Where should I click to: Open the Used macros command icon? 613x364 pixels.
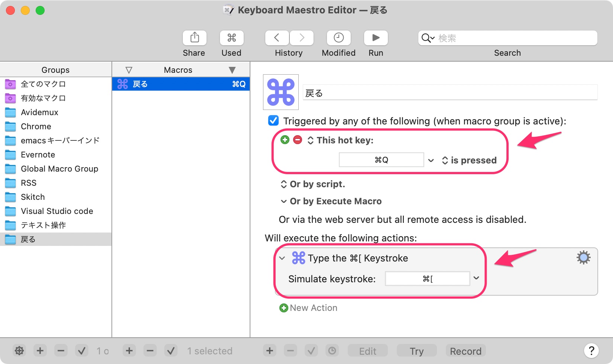231,38
